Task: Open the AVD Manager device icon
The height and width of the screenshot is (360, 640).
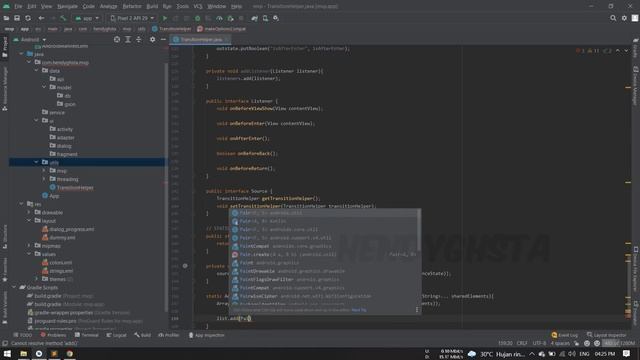Action: (265, 18)
